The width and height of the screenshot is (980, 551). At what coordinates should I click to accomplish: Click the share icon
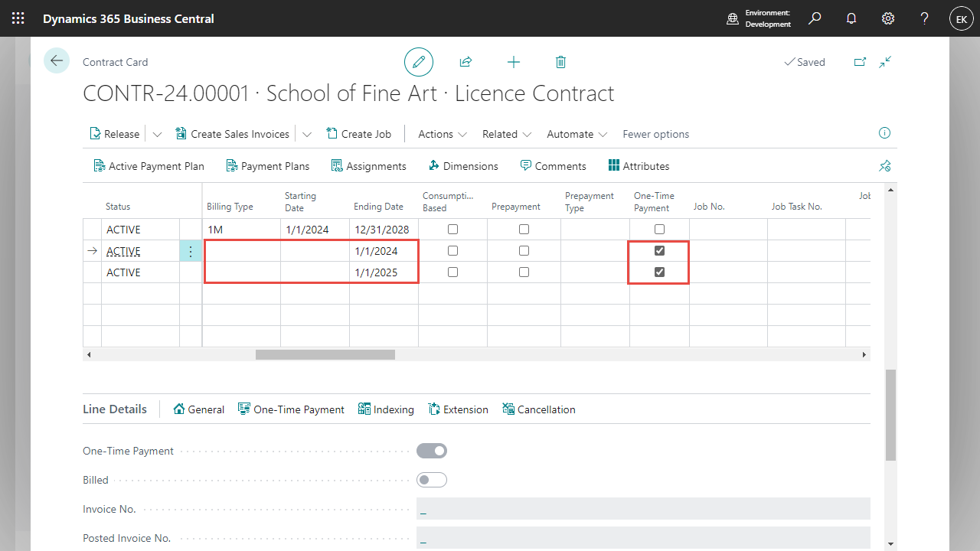point(465,62)
